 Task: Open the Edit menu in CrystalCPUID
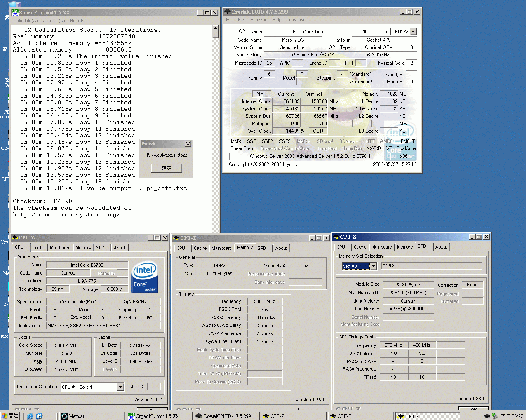pyautogui.click(x=242, y=20)
